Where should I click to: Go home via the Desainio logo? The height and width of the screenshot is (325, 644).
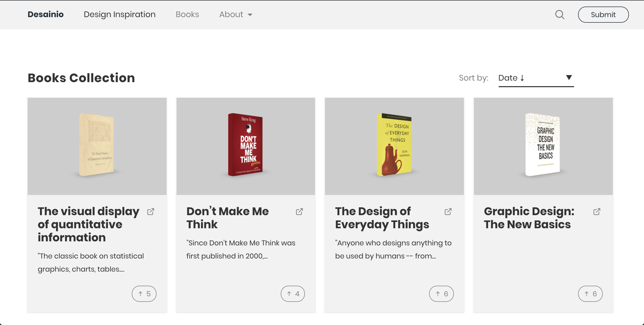(x=45, y=14)
